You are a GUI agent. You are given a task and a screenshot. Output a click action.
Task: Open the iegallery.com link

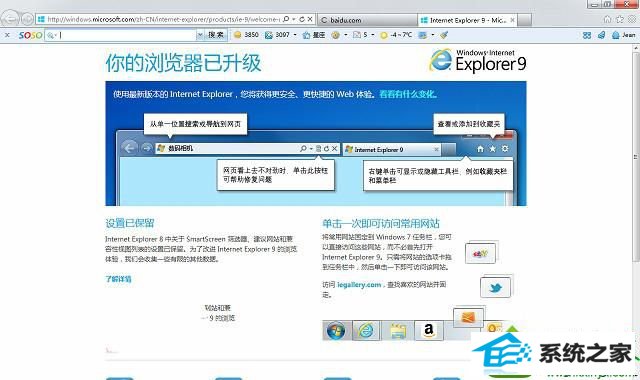359,284
